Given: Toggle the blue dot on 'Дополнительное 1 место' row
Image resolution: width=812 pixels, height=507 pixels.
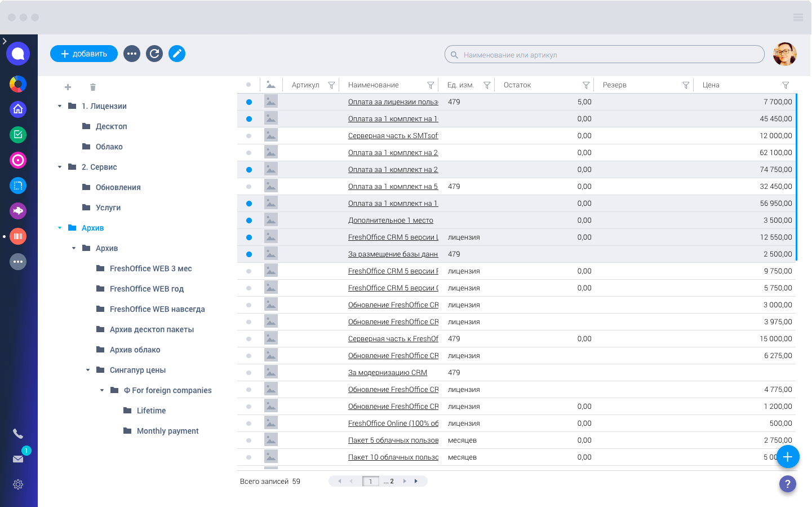Looking at the screenshot, I should pos(249,220).
